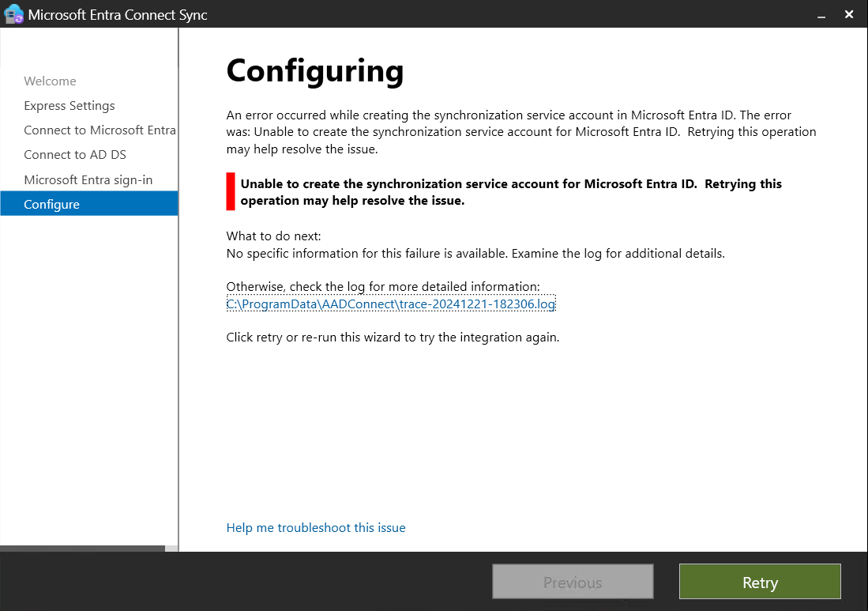Click the bold error message text

point(511,192)
